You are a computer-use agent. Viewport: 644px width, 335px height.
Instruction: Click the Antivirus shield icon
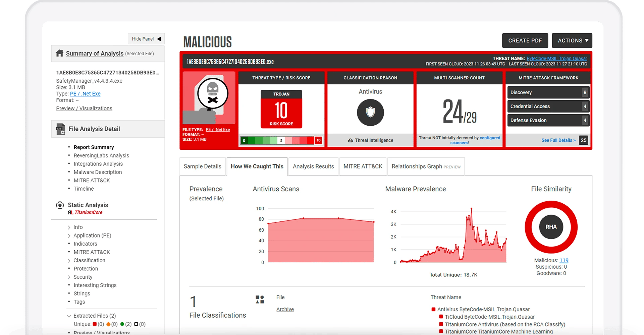370,112
